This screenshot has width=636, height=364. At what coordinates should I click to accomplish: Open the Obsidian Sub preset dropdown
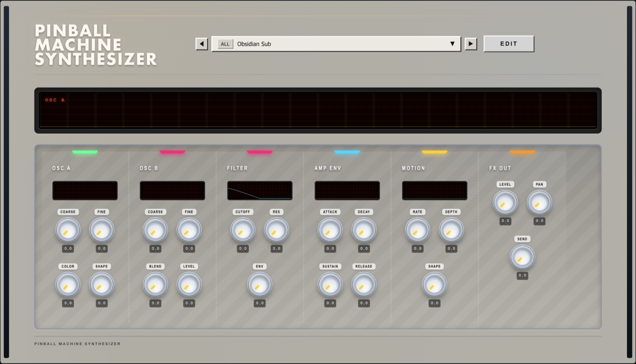point(336,44)
